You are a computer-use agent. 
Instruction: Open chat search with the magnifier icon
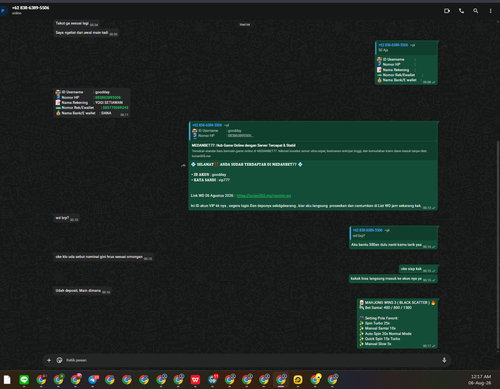(x=476, y=11)
